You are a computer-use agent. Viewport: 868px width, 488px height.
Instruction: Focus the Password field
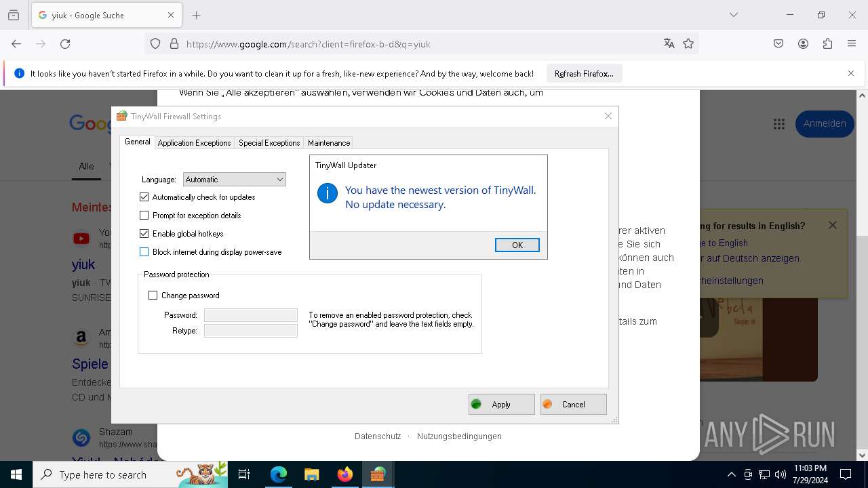coord(251,315)
